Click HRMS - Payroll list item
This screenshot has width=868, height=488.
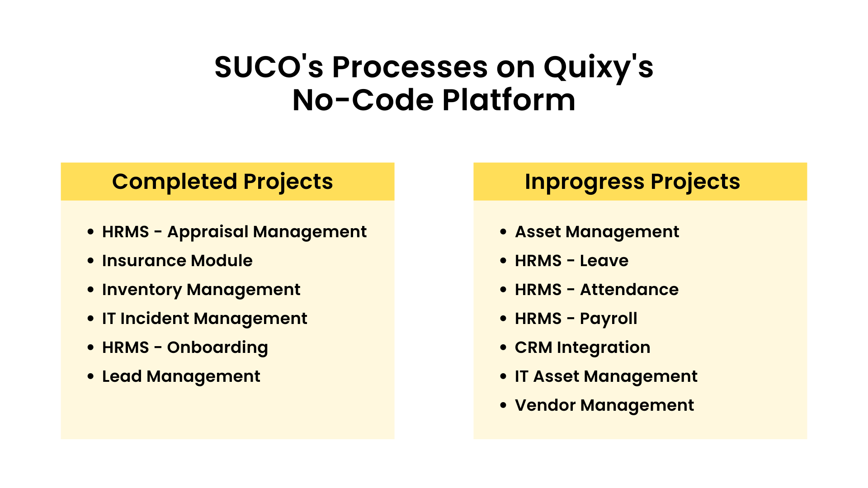(x=576, y=318)
